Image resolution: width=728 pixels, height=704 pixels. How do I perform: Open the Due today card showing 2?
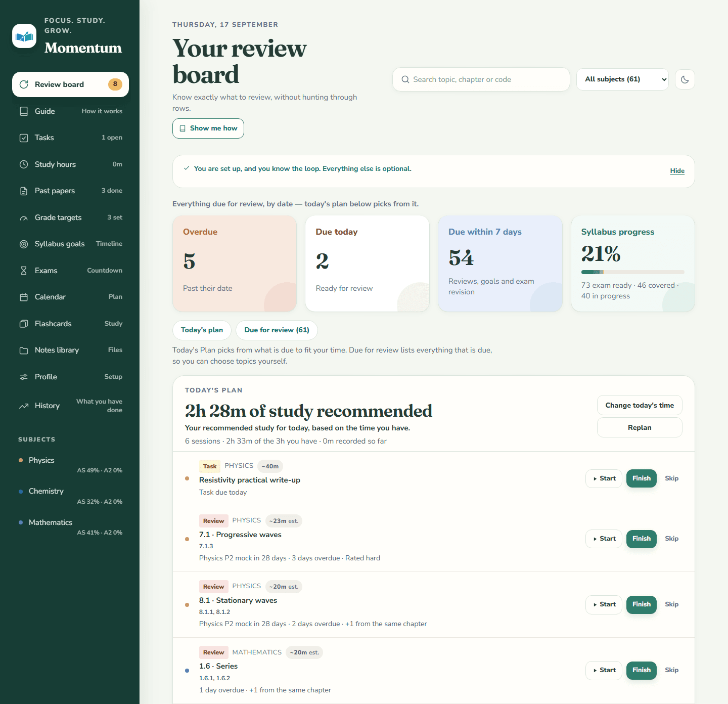click(367, 264)
